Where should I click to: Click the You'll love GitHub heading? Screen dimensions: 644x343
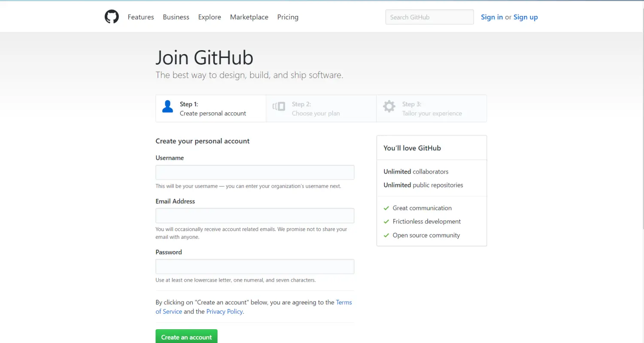click(412, 148)
